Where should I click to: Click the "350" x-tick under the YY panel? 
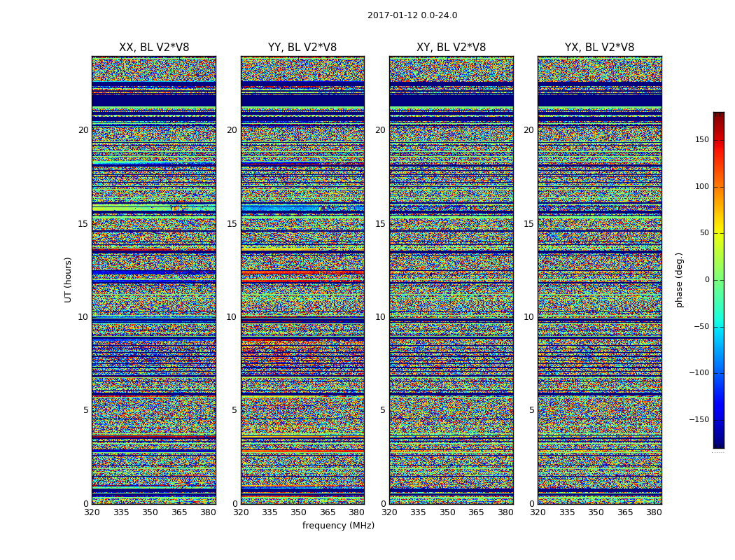(299, 512)
